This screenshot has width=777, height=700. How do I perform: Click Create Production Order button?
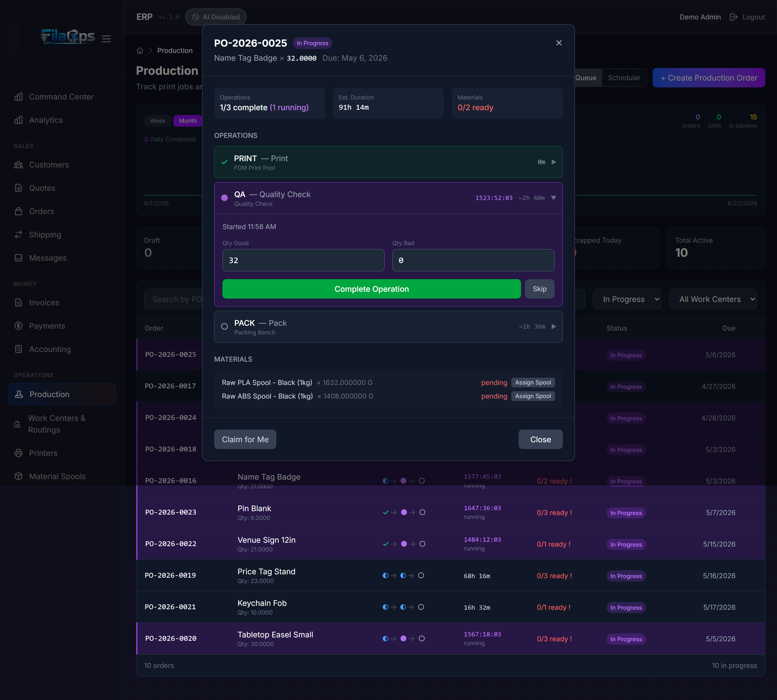(709, 78)
